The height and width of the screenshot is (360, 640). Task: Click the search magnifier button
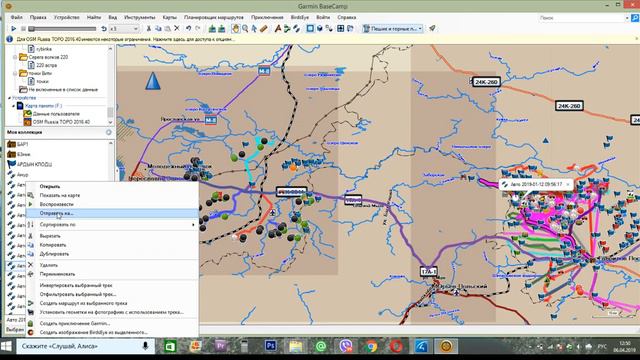[x=635, y=18]
